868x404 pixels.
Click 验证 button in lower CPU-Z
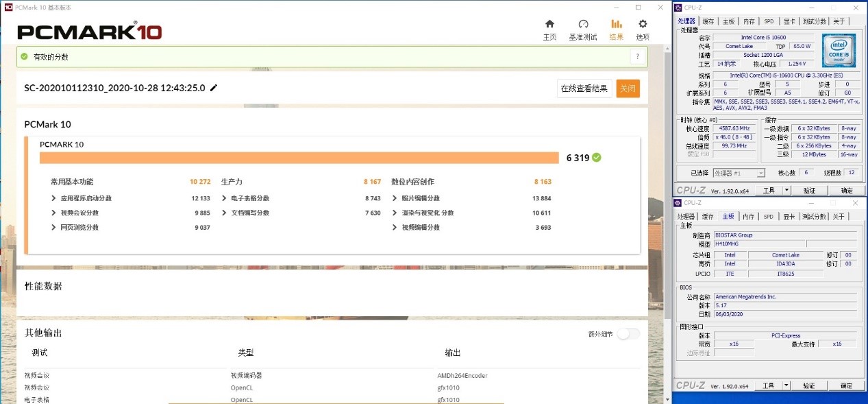[x=809, y=385]
